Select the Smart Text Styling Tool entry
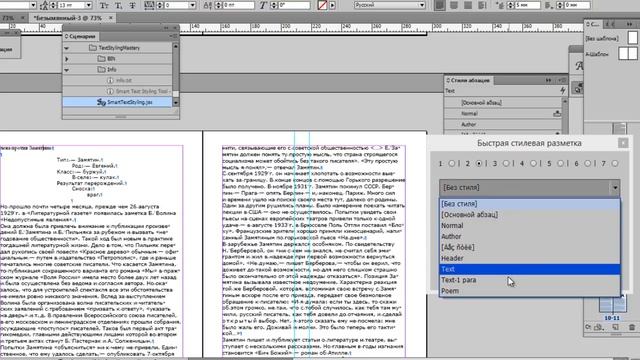 click(x=117, y=91)
